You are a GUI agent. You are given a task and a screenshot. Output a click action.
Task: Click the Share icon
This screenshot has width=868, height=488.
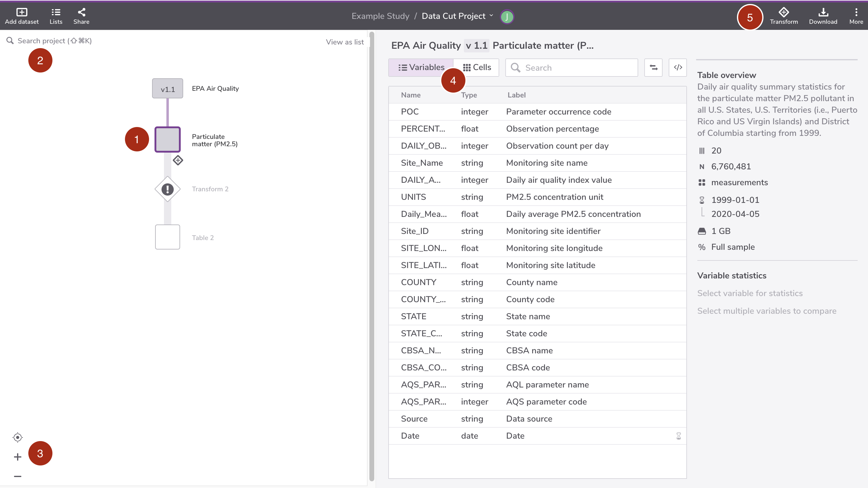[x=82, y=12]
